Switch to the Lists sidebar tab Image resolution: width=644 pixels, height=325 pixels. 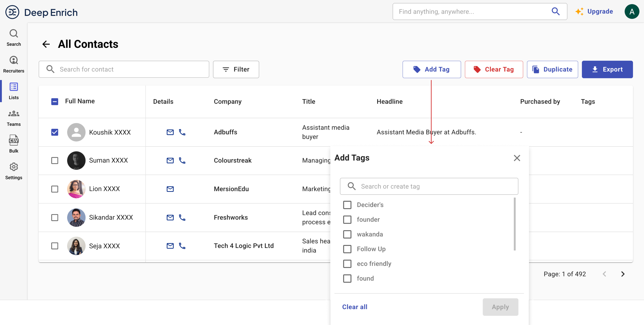click(x=14, y=91)
